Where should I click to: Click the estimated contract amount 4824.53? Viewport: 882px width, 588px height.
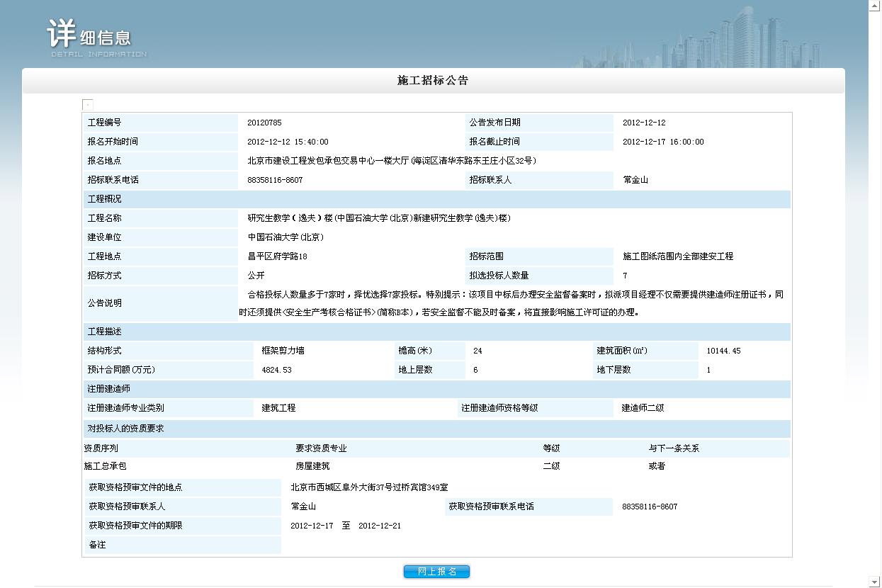(276, 371)
